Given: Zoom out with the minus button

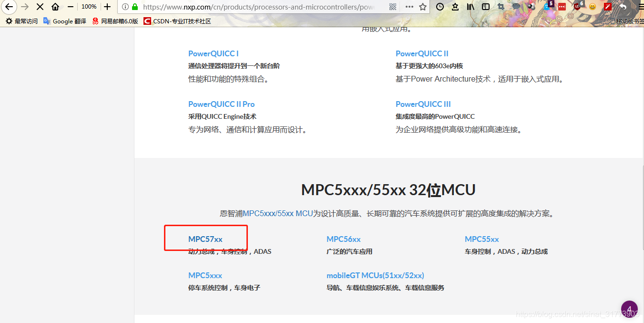Looking at the screenshot, I should tap(71, 7).
